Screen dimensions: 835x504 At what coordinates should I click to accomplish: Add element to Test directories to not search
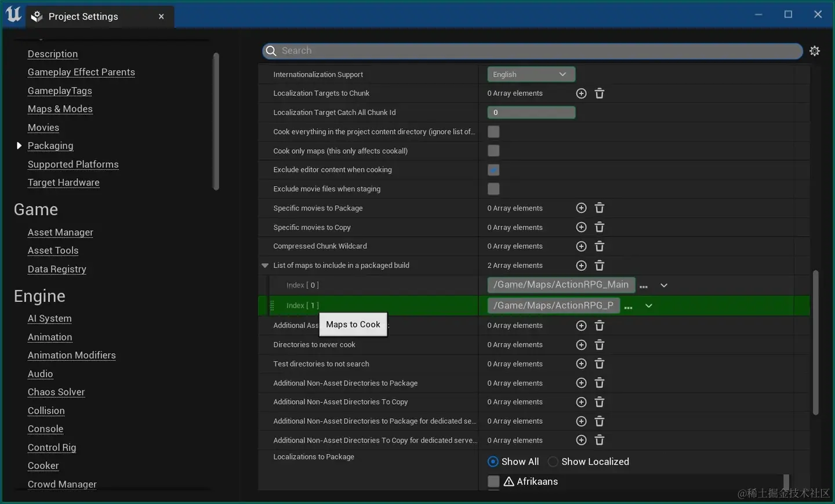(x=581, y=364)
